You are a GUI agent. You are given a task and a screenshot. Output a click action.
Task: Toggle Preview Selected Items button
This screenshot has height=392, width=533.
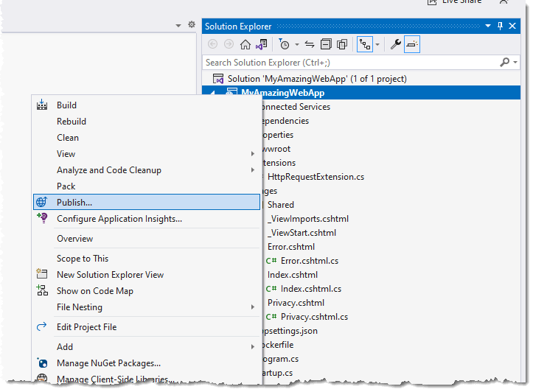(x=412, y=44)
